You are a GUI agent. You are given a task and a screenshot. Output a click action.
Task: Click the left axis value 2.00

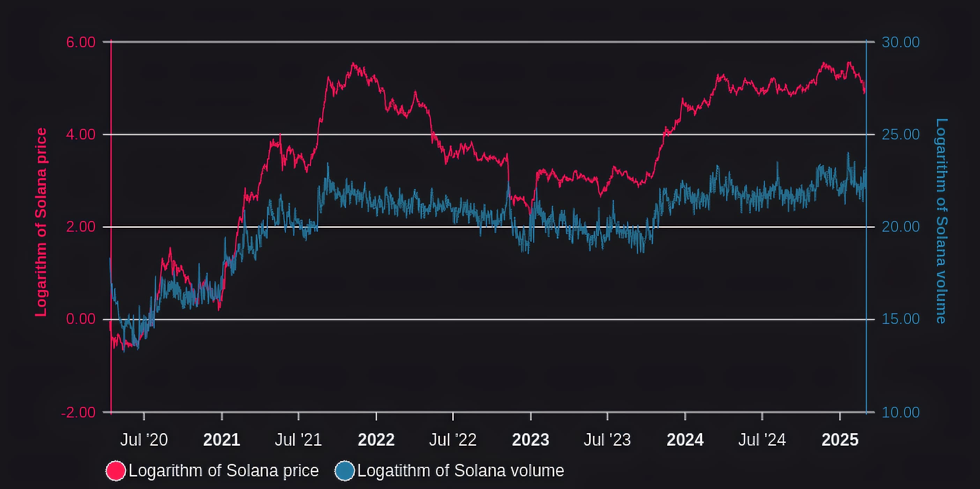coord(81,227)
